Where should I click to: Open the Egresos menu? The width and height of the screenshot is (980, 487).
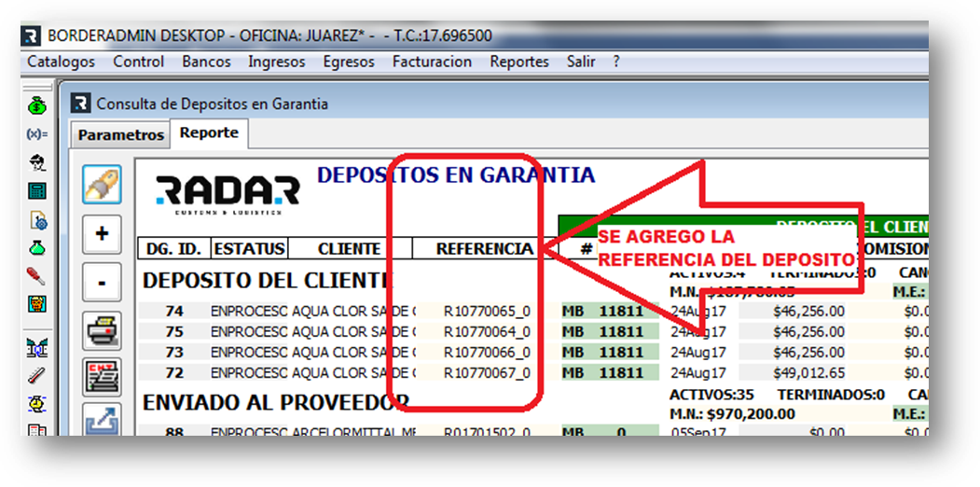[x=349, y=62]
